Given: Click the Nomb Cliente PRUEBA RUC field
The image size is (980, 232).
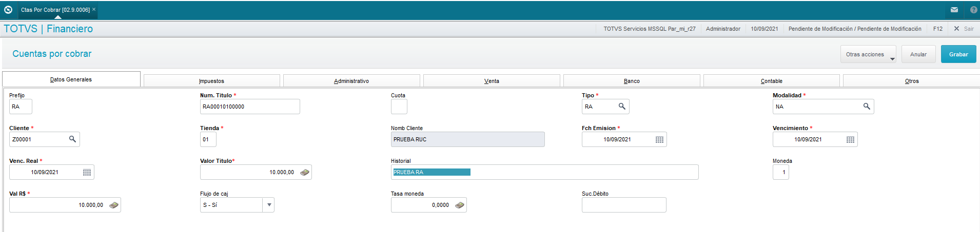Looking at the screenshot, I should (x=468, y=139).
